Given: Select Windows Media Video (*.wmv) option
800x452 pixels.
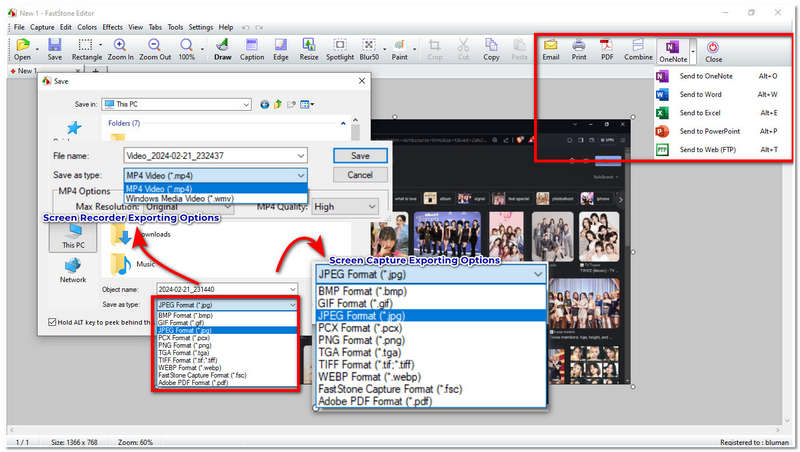Looking at the screenshot, I should coord(178,198).
